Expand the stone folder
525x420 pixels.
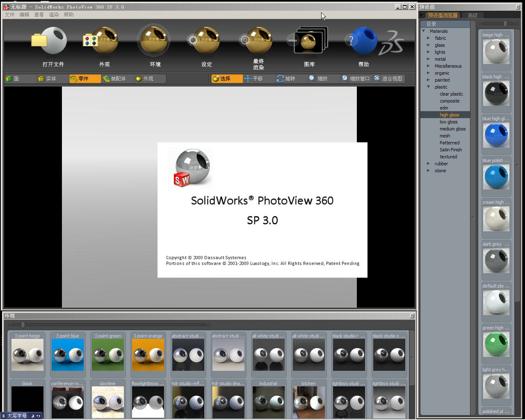pyautogui.click(x=429, y=171)
